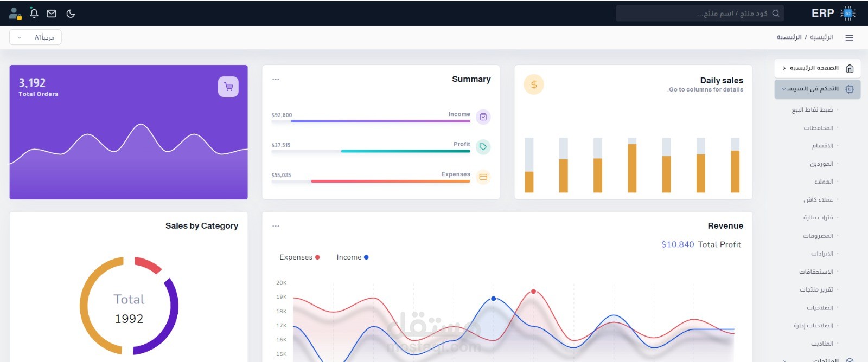Viewport: 868px width, 362px height.
Task: Click the Income progress bar in Summary
Action: point(371,121)
